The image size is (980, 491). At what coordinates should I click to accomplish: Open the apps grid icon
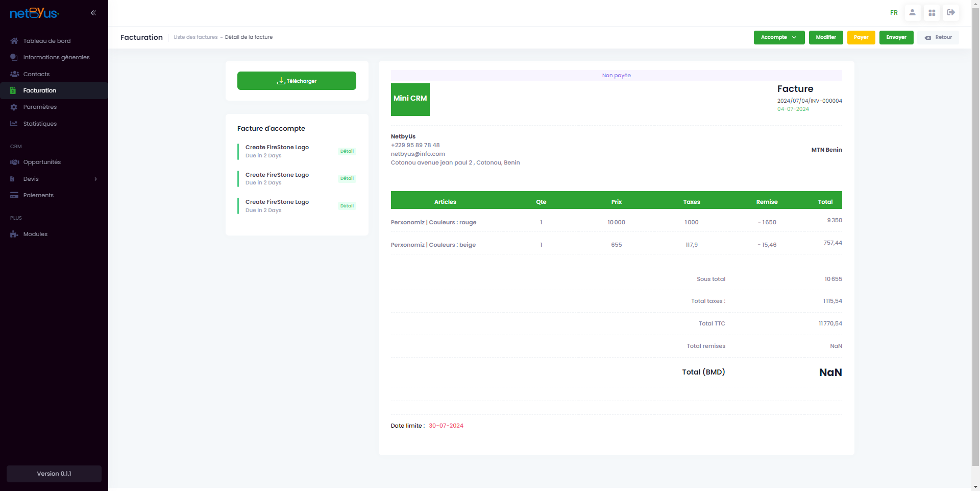(932, 13)
